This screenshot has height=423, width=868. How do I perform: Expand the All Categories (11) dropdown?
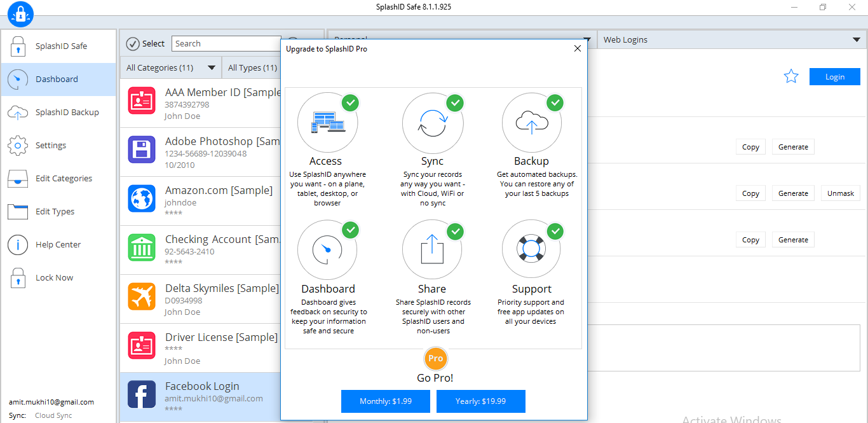point(171,67)
